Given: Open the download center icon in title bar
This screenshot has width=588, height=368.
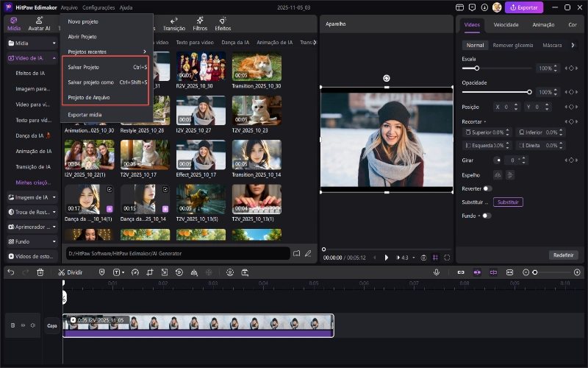Looking at the screenshot, I should [484, 7].
